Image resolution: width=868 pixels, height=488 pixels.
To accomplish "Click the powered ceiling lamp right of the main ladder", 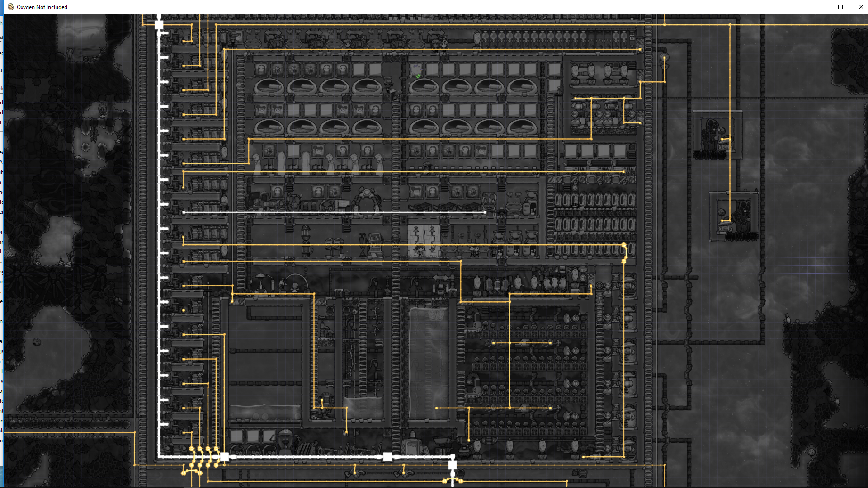I will [664, 58].
